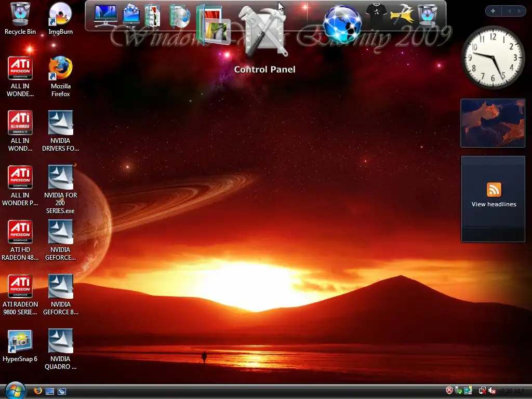532x399 pixels.
Task: Click the Windows Start orb
Action: [15, 391]
